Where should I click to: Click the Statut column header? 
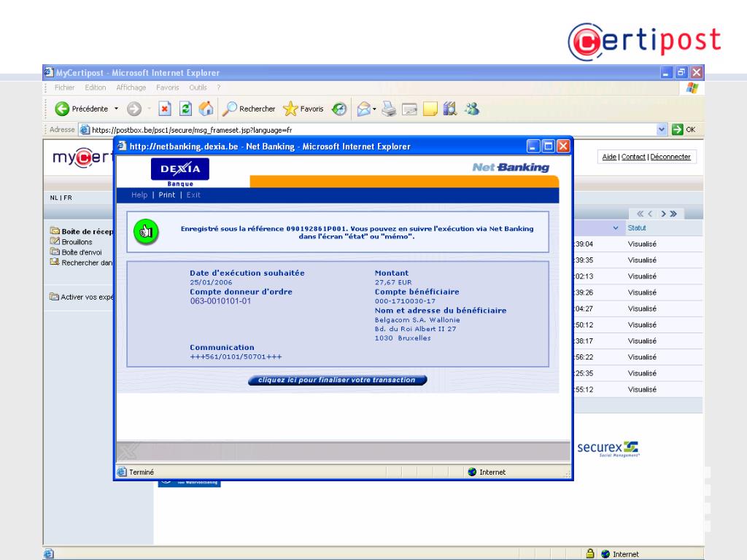tap(636, 228)
